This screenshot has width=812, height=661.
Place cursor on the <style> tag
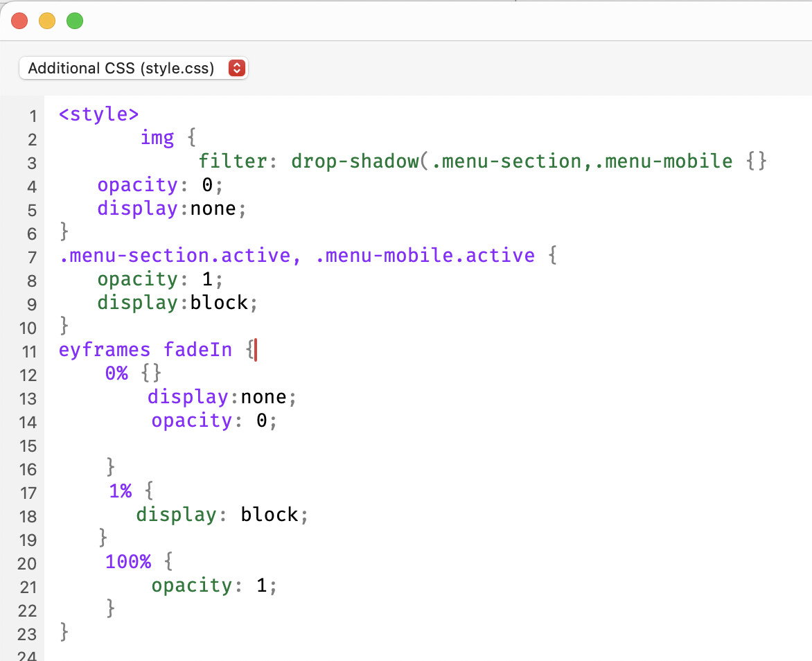coord(99,114)
